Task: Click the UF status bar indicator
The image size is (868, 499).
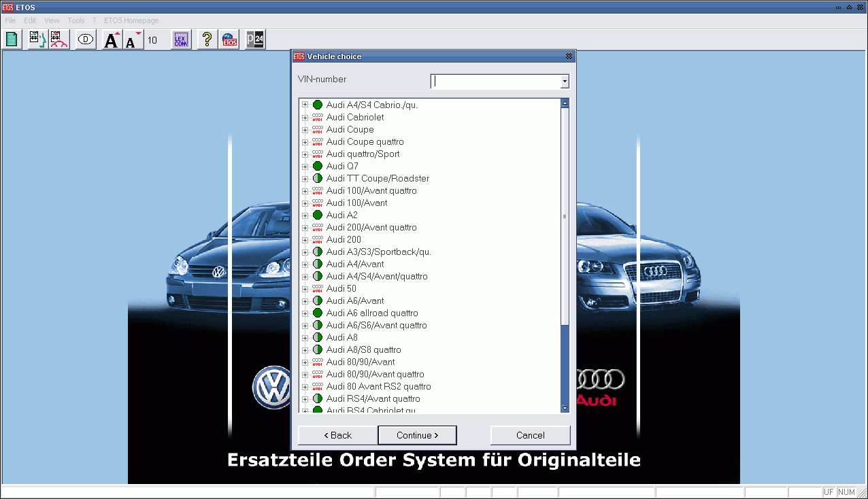Action: pos(829,492)
